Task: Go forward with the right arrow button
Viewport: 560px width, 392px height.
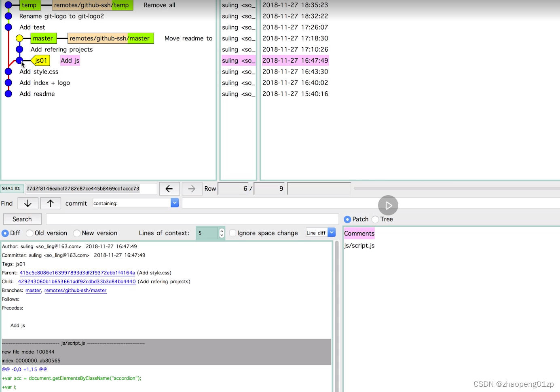Action: pyautogui.click(x=192, y=188)
